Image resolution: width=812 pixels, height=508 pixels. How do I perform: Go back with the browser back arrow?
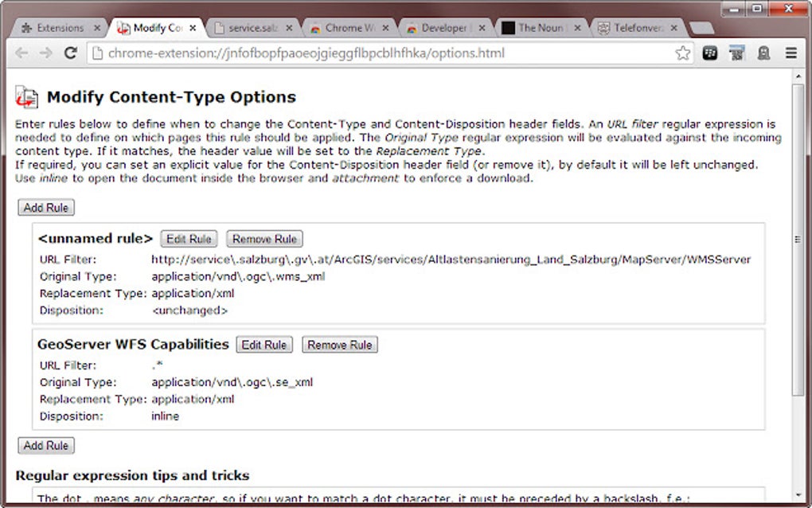[x=21, y=53]
